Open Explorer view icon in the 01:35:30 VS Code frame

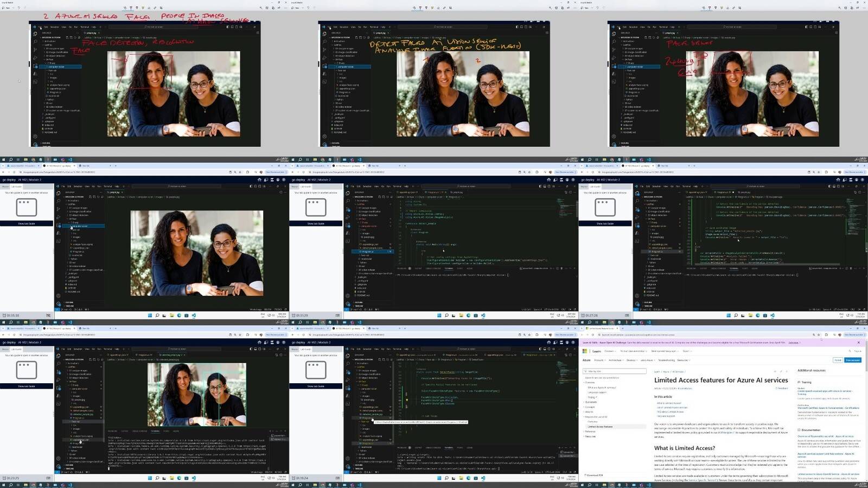[59, 194]
